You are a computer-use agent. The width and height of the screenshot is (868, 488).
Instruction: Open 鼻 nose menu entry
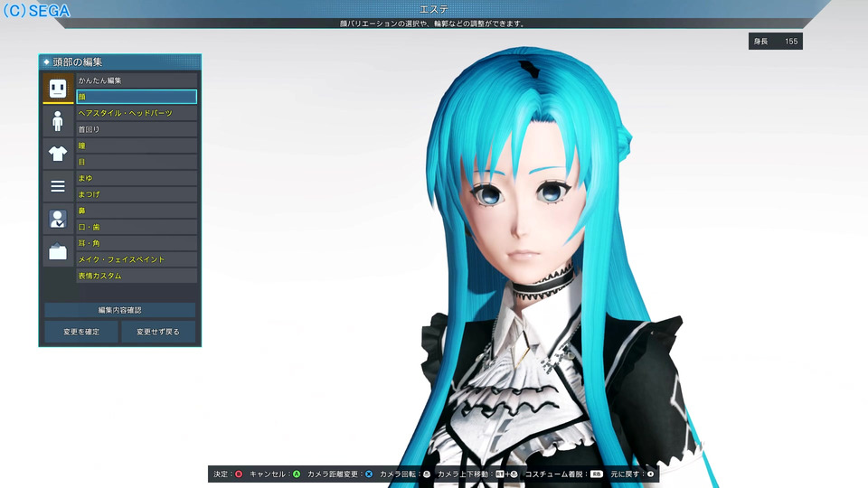tap(137, 211)
